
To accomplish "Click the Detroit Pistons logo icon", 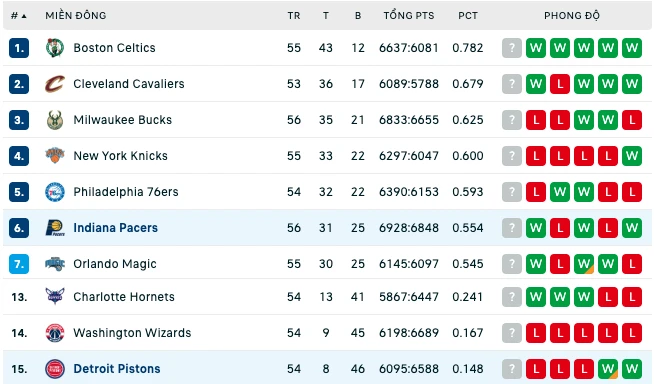I will 55,369.
